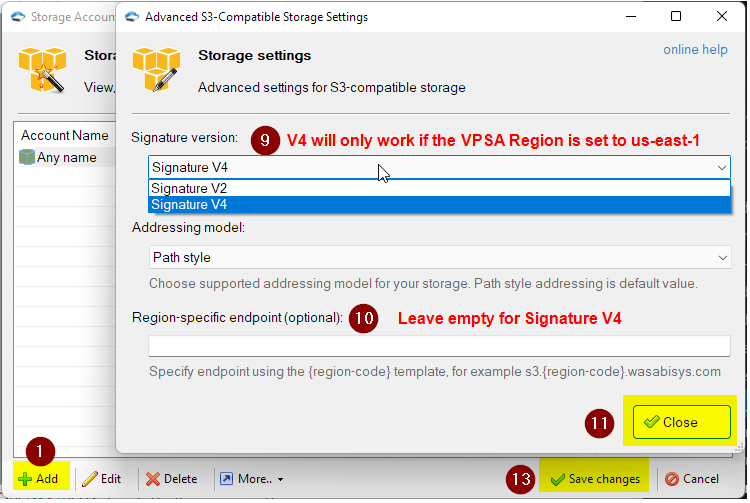Screen dimensions: 750x503
Task: Select Signature V4 highlighted option
Action: [x=439, y=205]
